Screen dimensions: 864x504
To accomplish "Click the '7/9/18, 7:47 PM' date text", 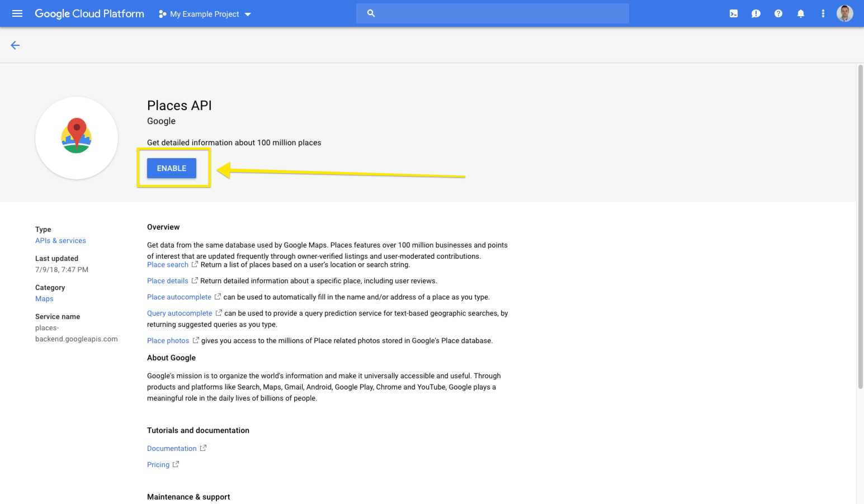I will click(62, 270).
